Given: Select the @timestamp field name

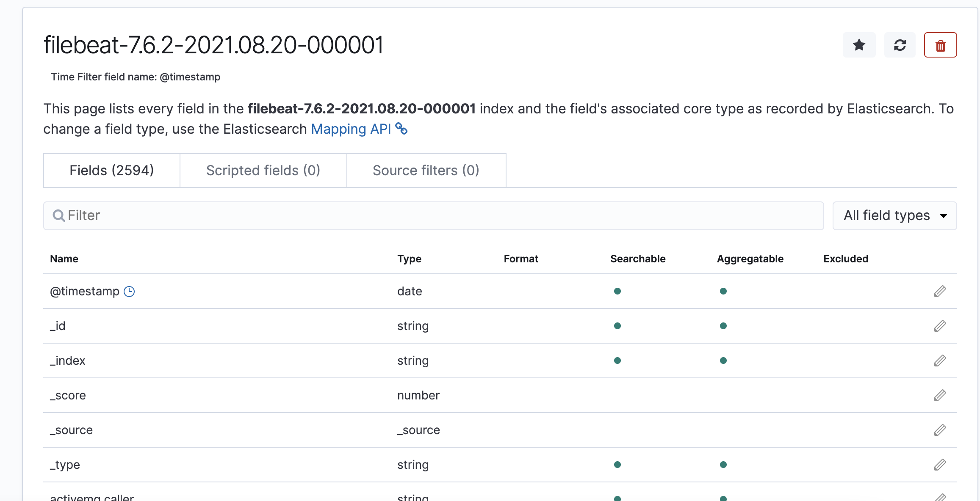Looking at the screenshot, I should point(85,291).
